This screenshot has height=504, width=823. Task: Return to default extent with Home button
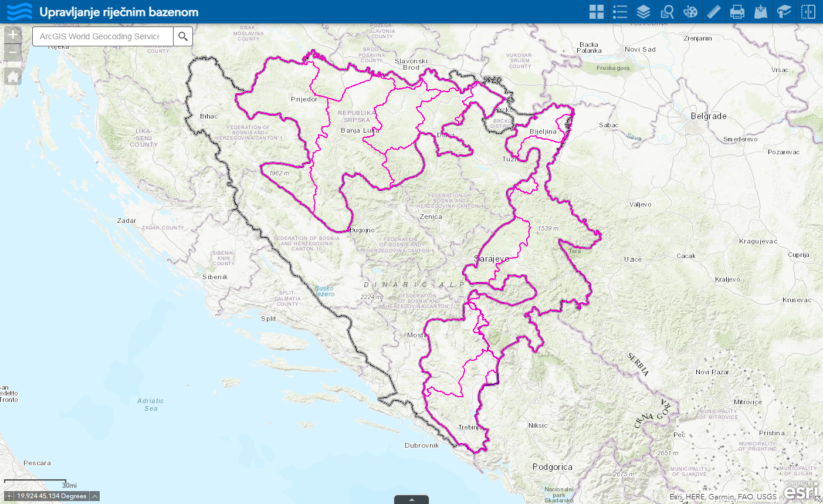tap(13, 76)
